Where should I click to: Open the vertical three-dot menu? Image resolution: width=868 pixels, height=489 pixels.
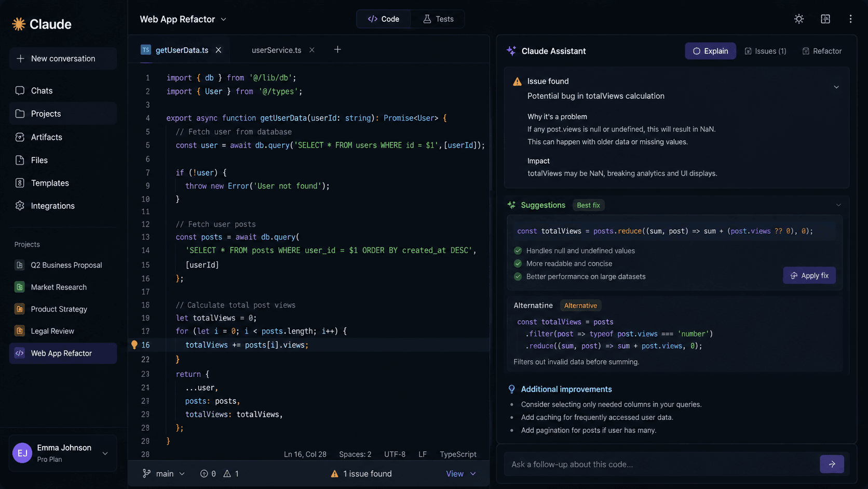coord(850,19)
